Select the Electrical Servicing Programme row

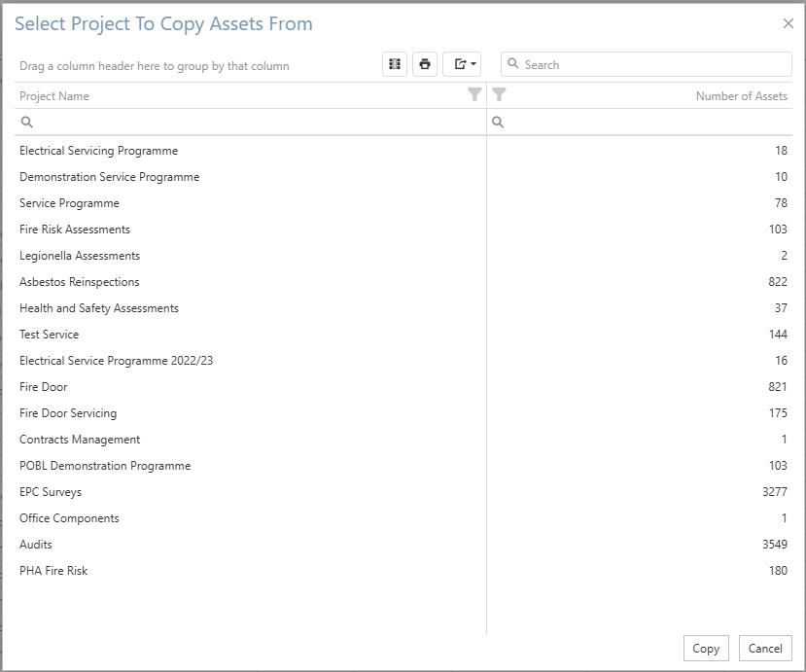98,151
